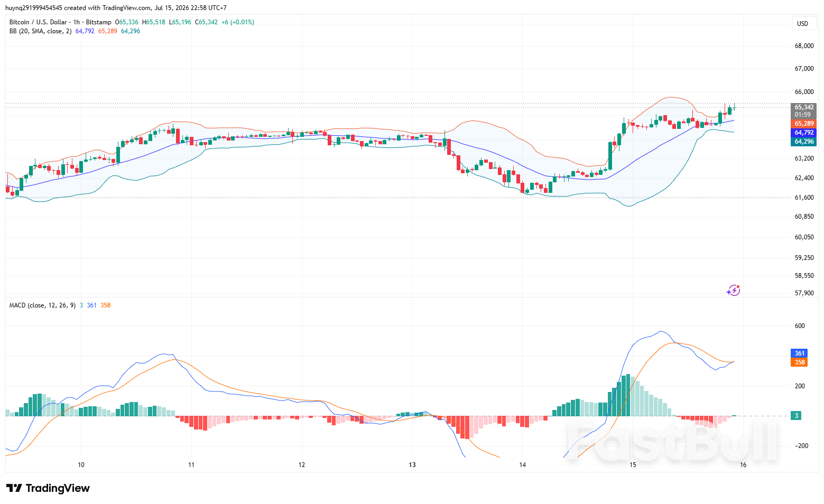Click the 60,850 price axis label
The image size is (824, 504).
[804, 217]
